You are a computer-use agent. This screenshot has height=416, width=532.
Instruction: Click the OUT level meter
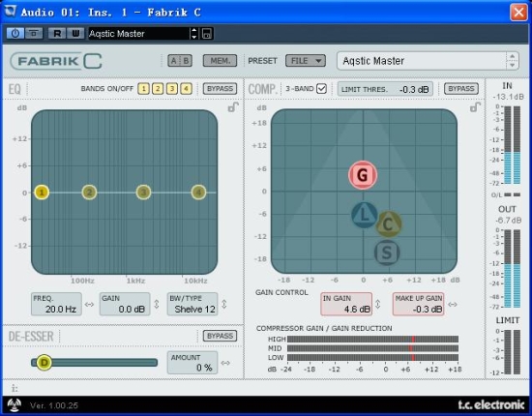[512, 268]
